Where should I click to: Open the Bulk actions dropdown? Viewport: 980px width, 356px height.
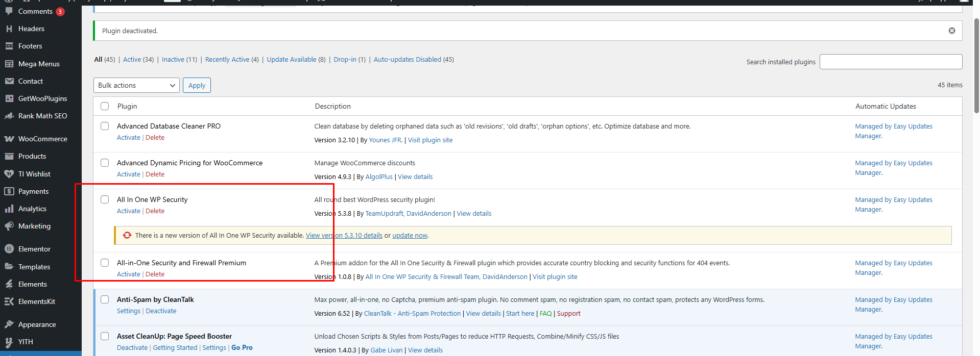pyautogui.click(x=136, y=85)
